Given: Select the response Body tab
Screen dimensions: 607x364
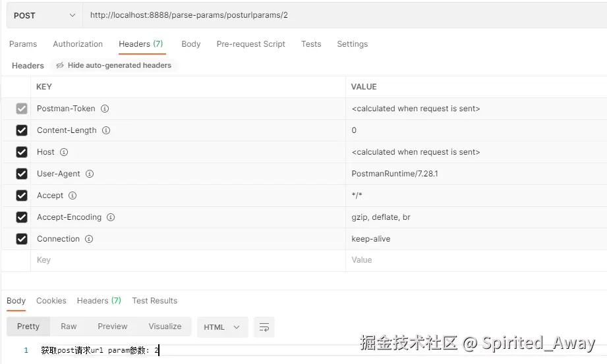Looking at the screenshot, I should [16, 301].
